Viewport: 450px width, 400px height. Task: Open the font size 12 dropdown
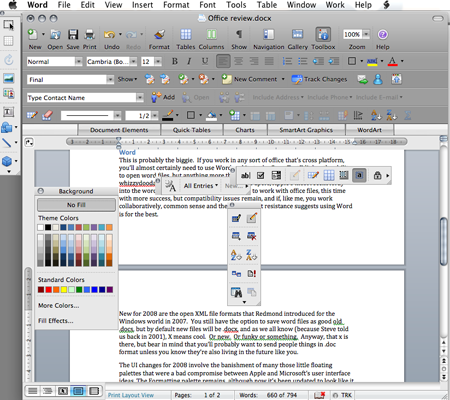158,62
